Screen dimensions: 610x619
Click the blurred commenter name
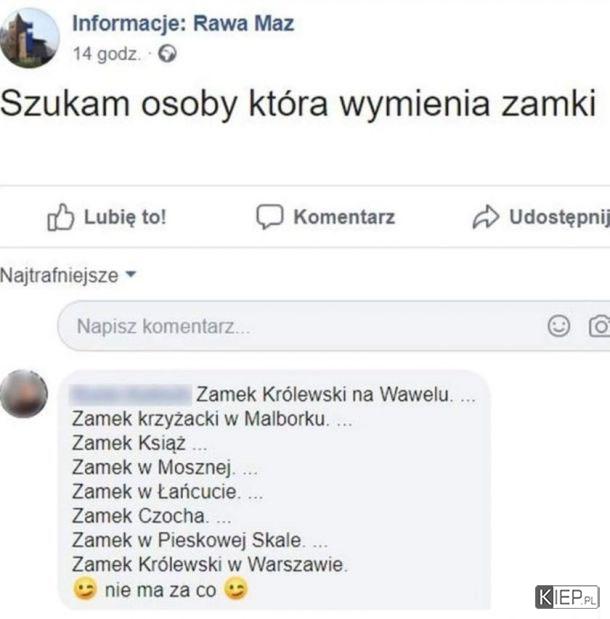[131, 394]
